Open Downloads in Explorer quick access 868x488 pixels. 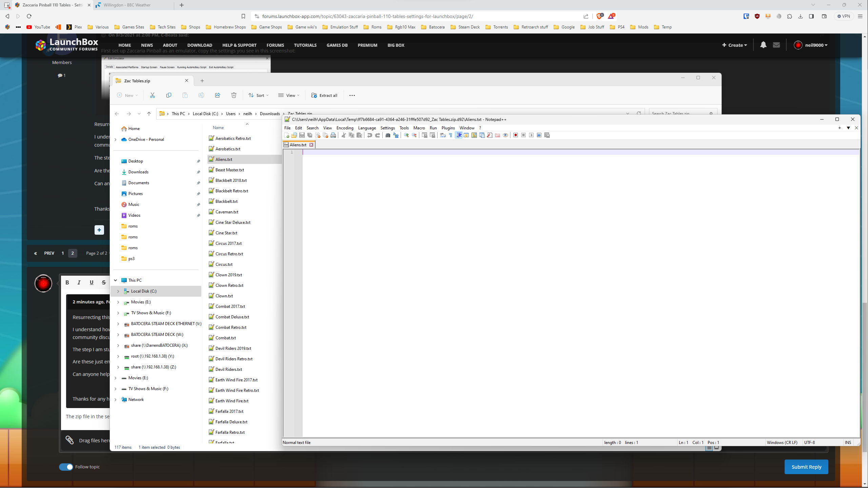pos(138,172)
